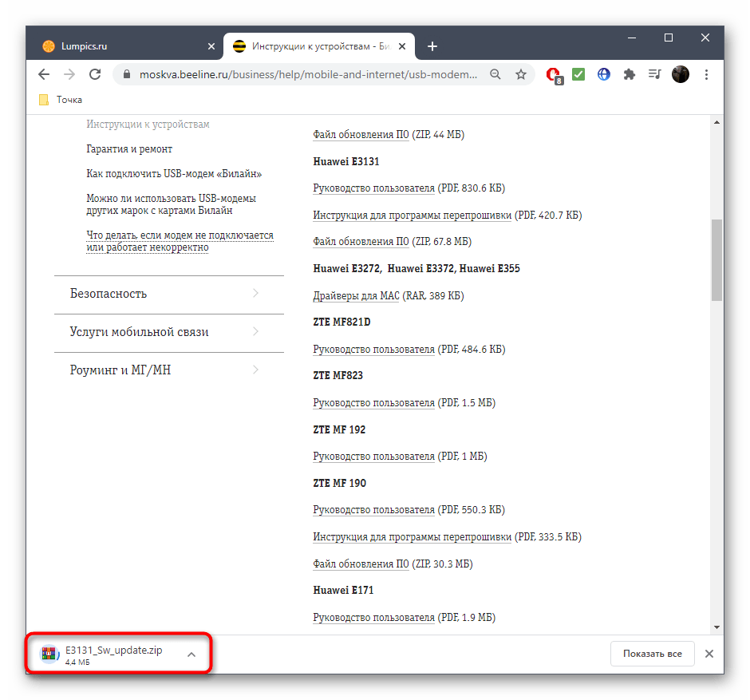Image resolution: width=750 pixels, height=700 pixels.
Task: Open Что делать, если модем не подключается
Action: pos(180,241)
